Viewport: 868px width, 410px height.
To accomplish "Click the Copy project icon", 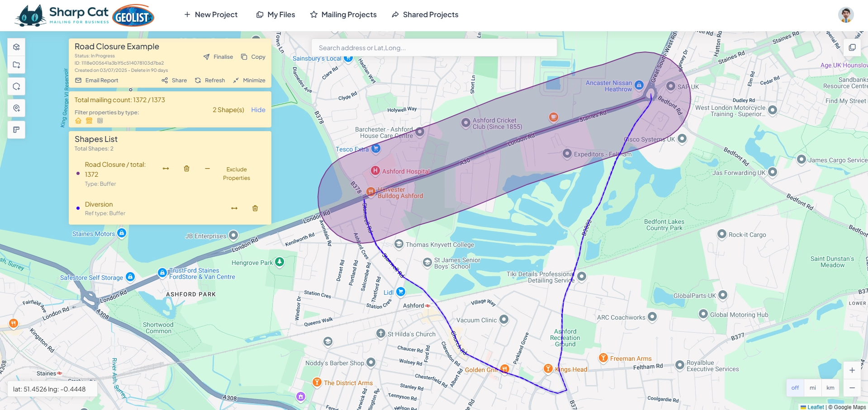I will coord(244,57).
